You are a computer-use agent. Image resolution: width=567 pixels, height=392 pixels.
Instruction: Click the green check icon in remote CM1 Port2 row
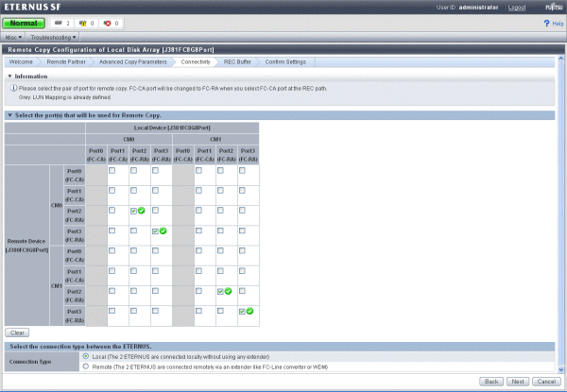tap(228, 291)
